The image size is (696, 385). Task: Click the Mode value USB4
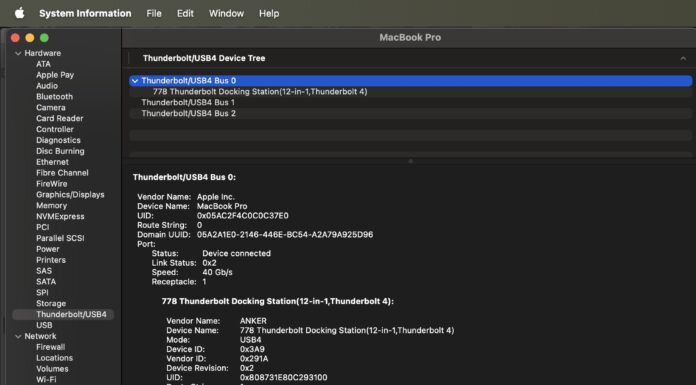point(250,340)
